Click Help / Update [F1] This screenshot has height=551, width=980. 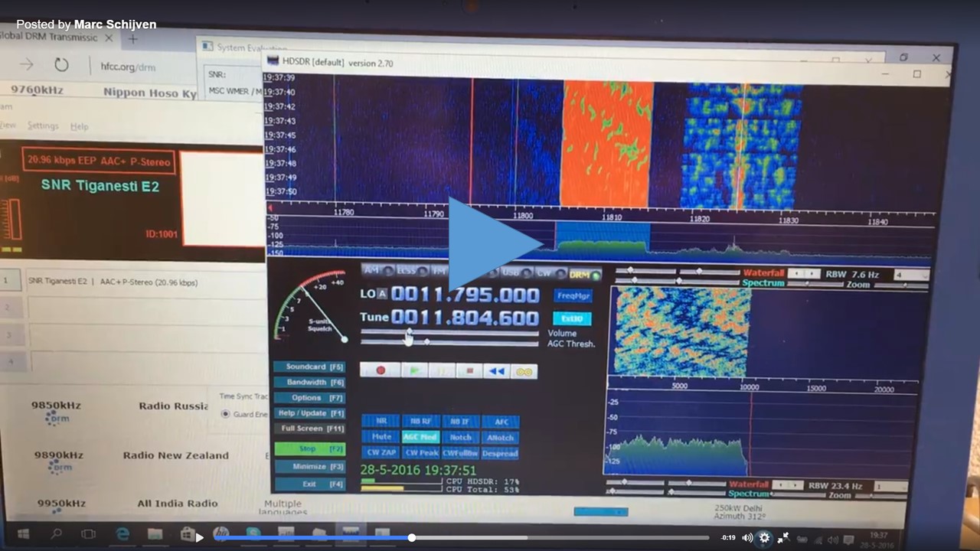[310, 413]
